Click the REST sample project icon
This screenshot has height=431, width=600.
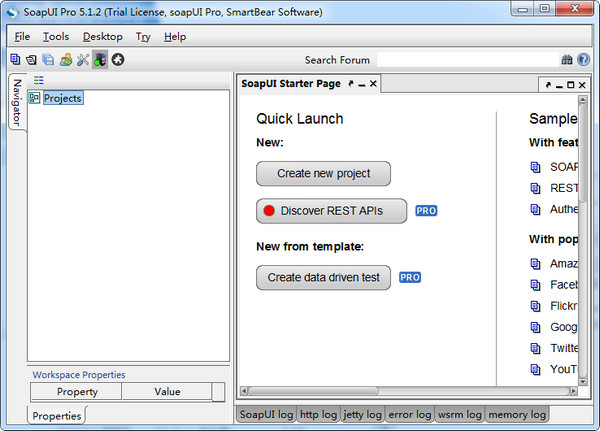pos(535,188)
